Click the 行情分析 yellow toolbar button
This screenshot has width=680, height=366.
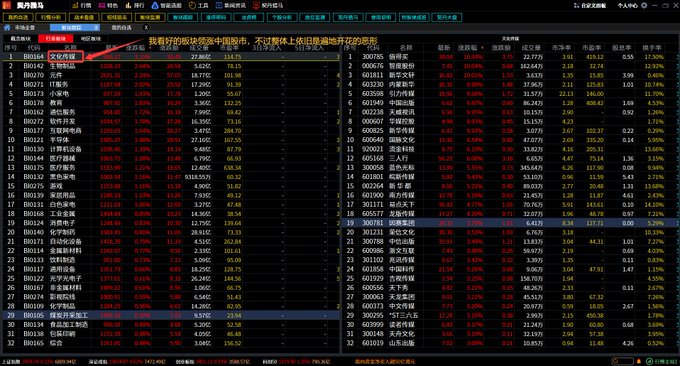pyautogui.click(x=51, y=17)
